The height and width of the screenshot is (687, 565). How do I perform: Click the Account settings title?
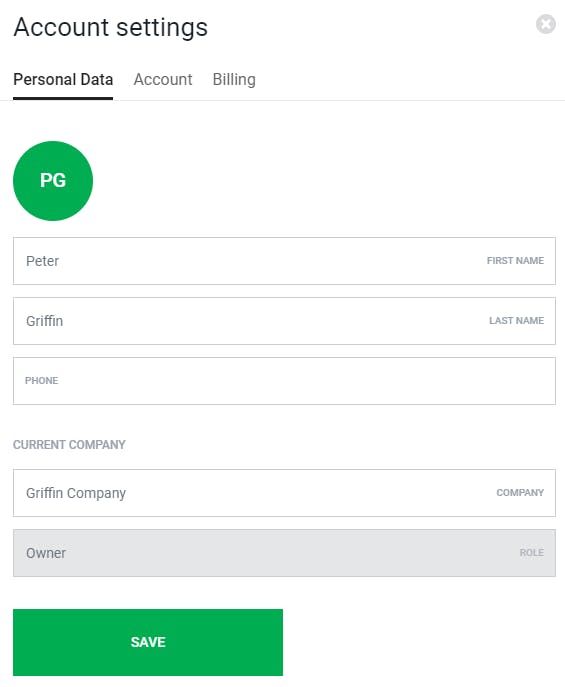pos(110,28)
